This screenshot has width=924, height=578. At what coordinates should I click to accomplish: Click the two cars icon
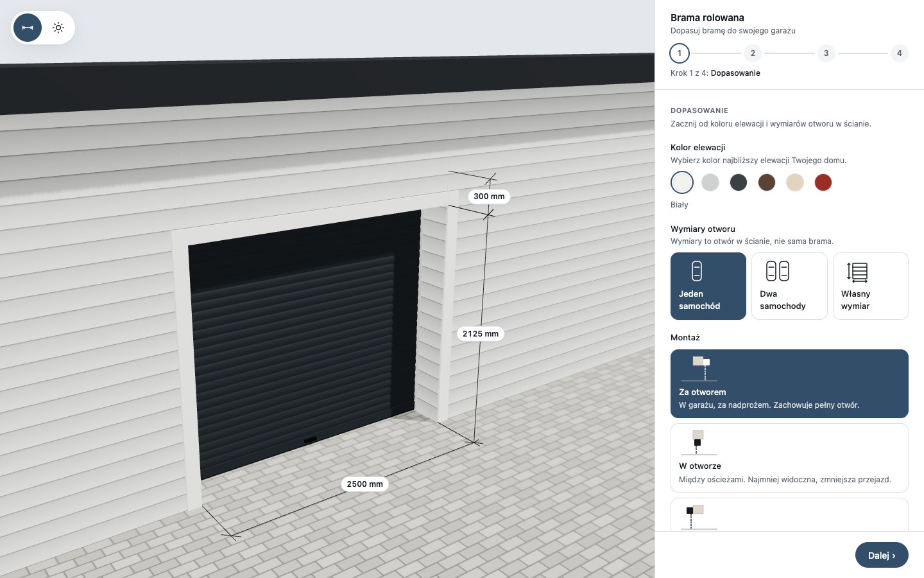tap(778, 271)
